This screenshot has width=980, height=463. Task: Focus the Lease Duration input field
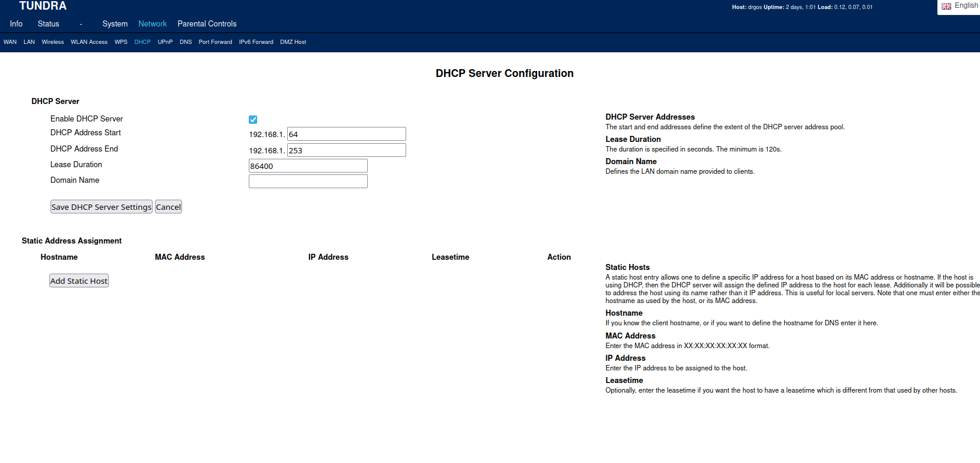click(x=308, y=166)
